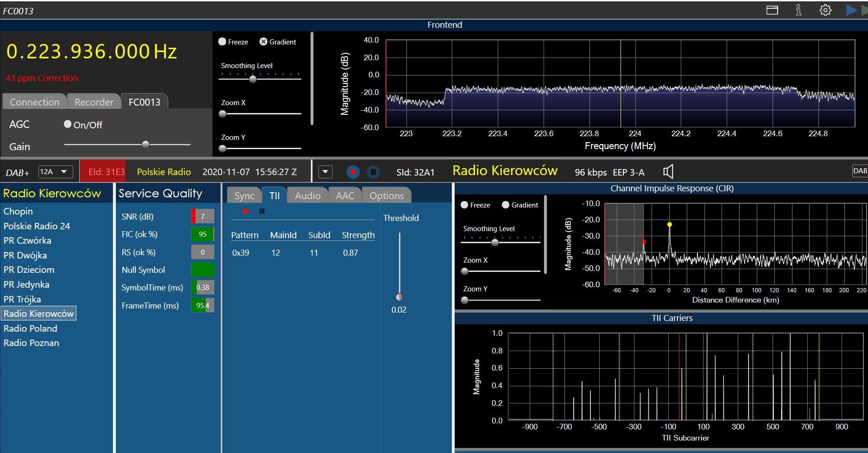Click the info icon in title bar
This screenshot has height=453, width=868.
[x=798, y=10]
